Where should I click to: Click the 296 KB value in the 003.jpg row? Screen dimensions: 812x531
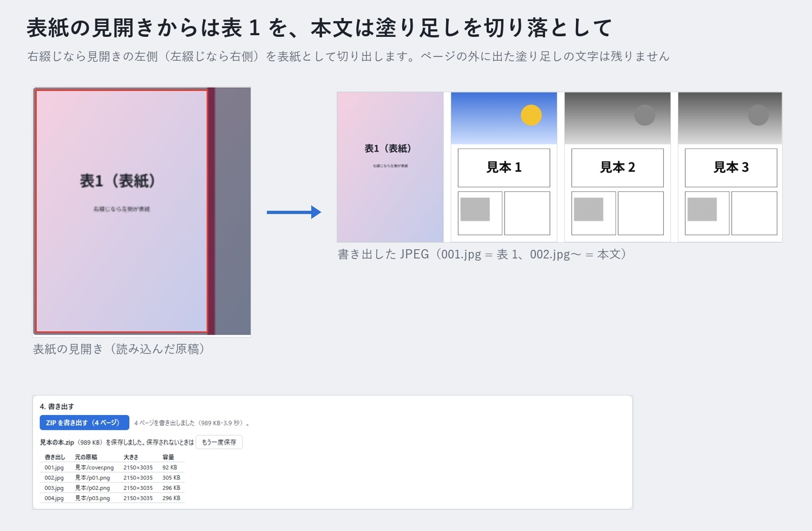pos(172,488)
